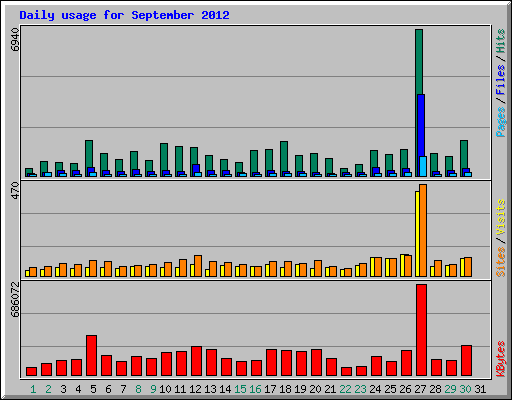Click the green 'Hits' legend label
512x400 pixels.
500,41
